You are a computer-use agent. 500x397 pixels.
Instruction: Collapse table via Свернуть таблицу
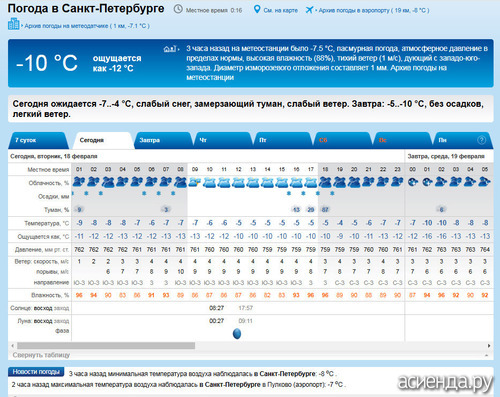[x=41, y=355]
